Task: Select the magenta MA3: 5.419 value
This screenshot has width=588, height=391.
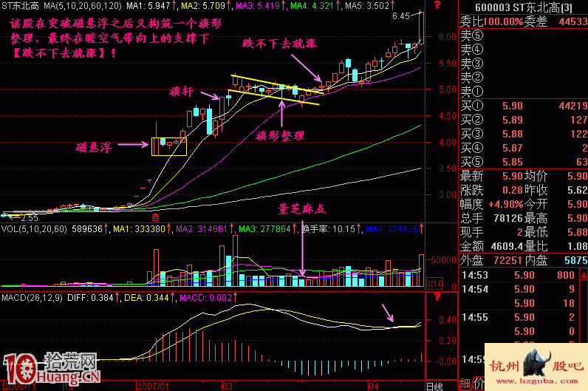Action: tap(258, 6)
